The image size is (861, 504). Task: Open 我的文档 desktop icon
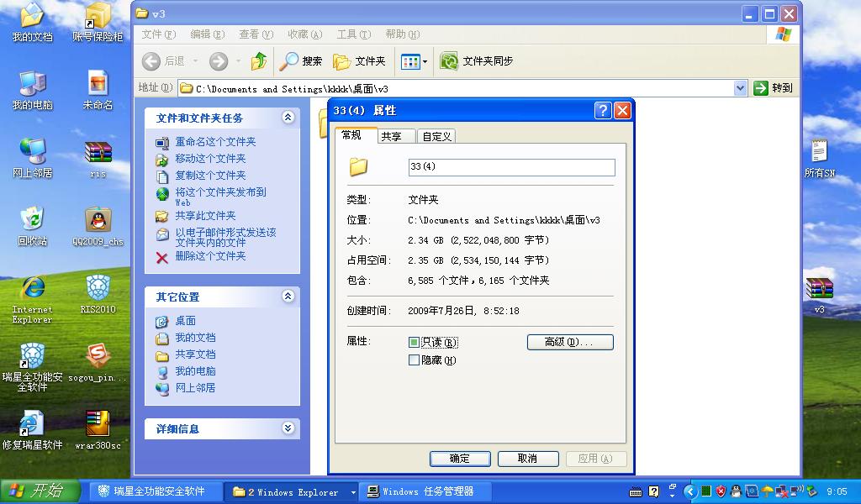32,21
